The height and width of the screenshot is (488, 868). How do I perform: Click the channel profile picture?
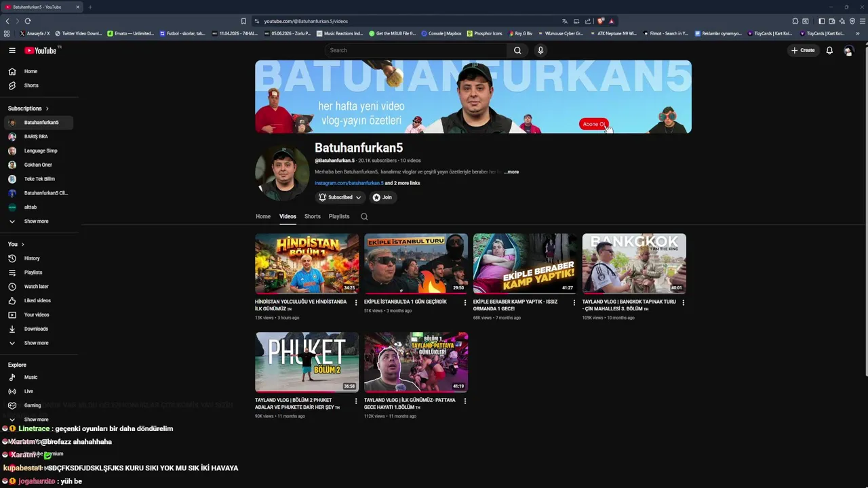tap(282, 174)
